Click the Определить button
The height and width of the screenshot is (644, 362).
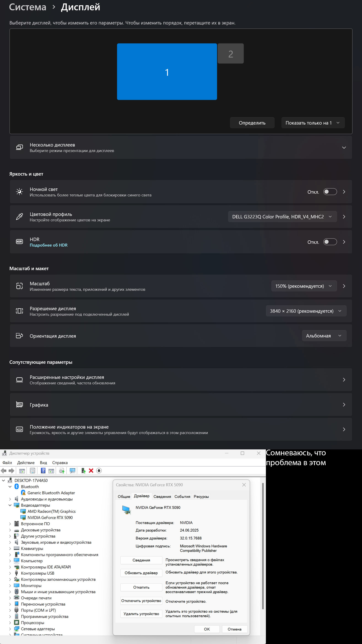click(252, 123)
